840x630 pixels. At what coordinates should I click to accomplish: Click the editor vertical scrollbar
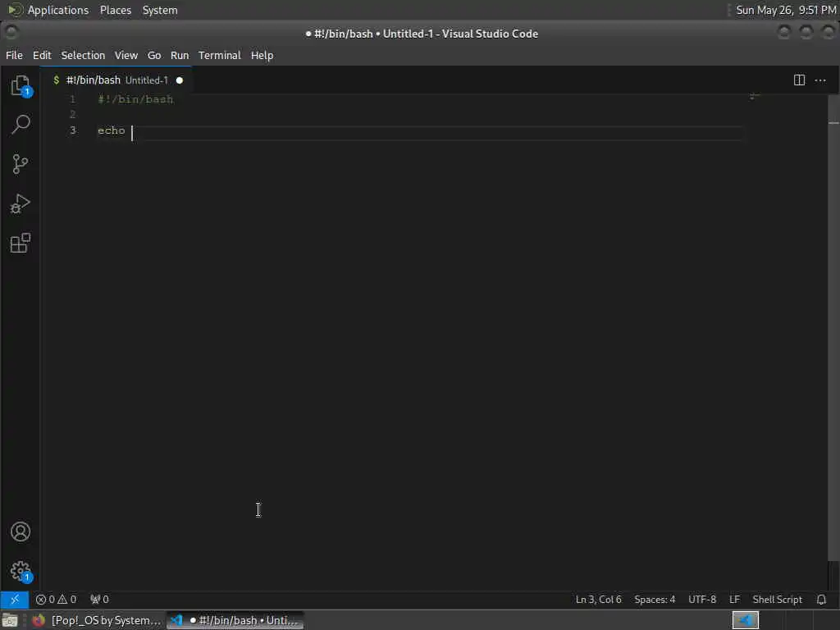coord(833,326)
